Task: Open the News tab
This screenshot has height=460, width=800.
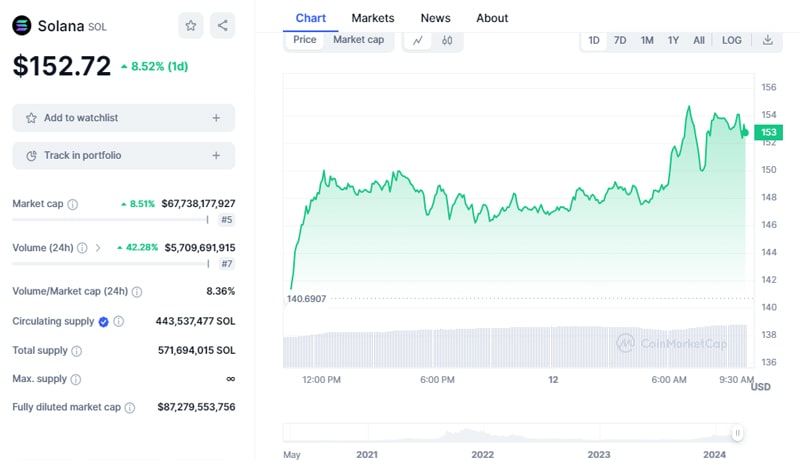Action: click(x=435, y=18)
